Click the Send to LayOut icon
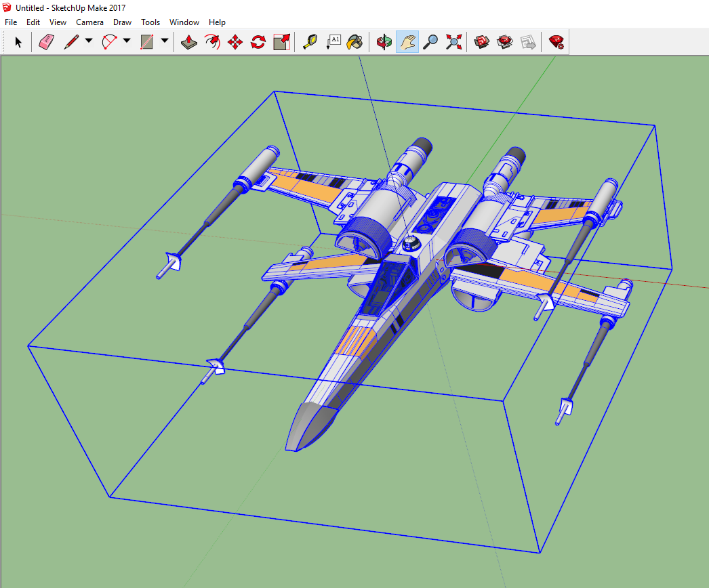 [528, 42]
